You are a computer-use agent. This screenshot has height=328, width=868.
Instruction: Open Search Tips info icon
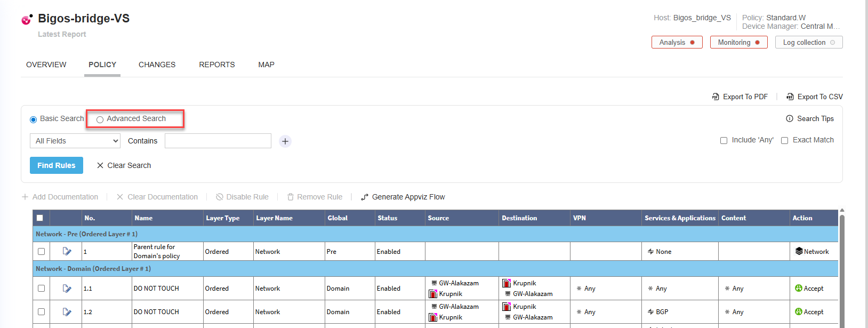click(x=790, y=118)
